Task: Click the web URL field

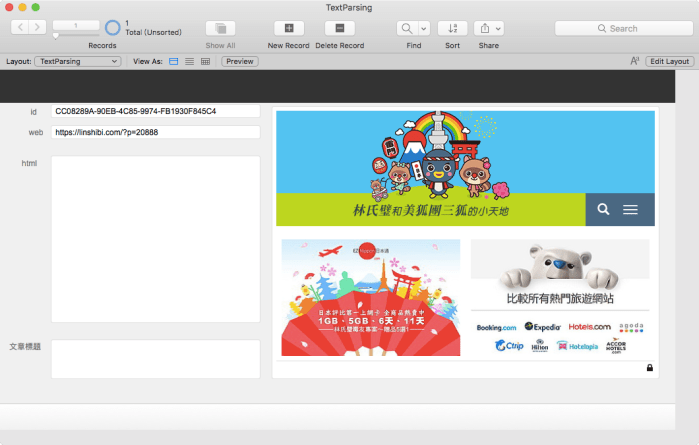Action: coord(155,132)
